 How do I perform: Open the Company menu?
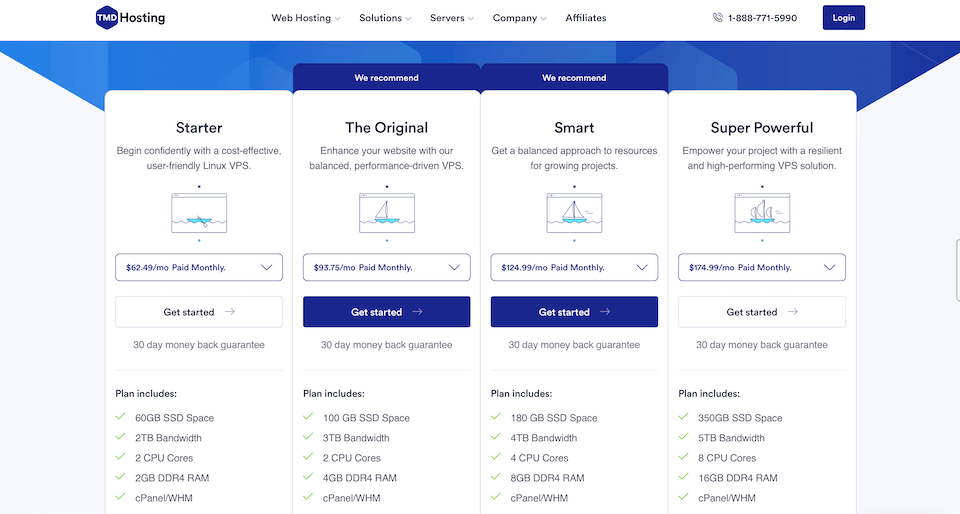[520, 18]
